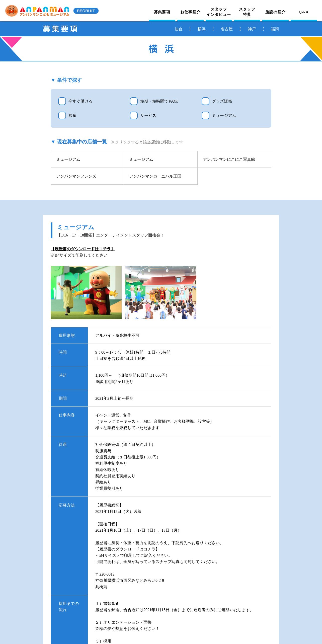This screenshot has width=322, height=644.
Task: Check the サービス checkbox
Action: pos(134,116)
